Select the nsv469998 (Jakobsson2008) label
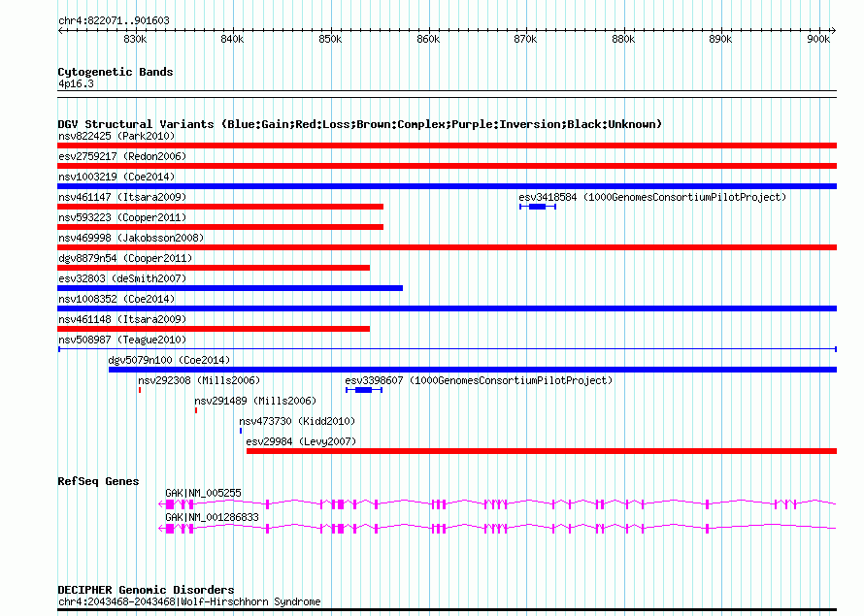This screenshot has height=616, width=864. click(131, 238)
